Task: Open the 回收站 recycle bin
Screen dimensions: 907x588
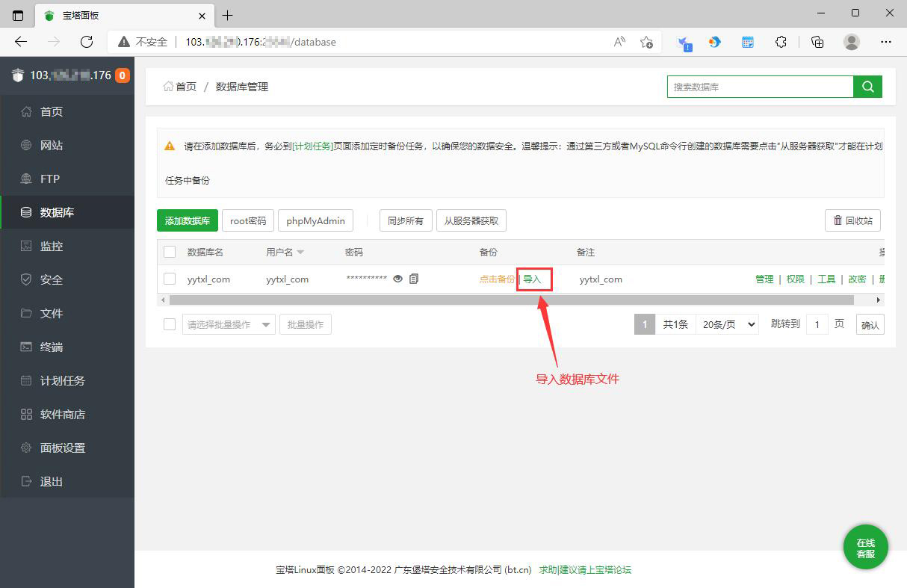Action: click(852, 220)
